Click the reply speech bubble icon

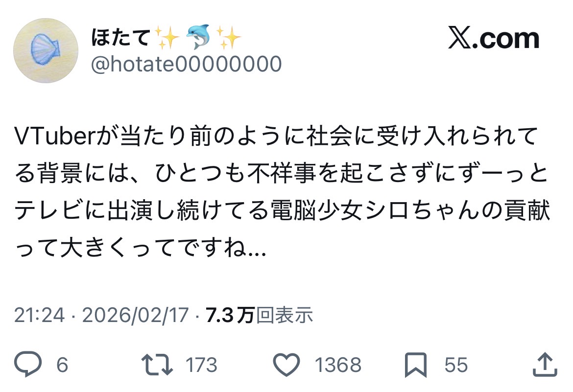(x=28, y=364)
